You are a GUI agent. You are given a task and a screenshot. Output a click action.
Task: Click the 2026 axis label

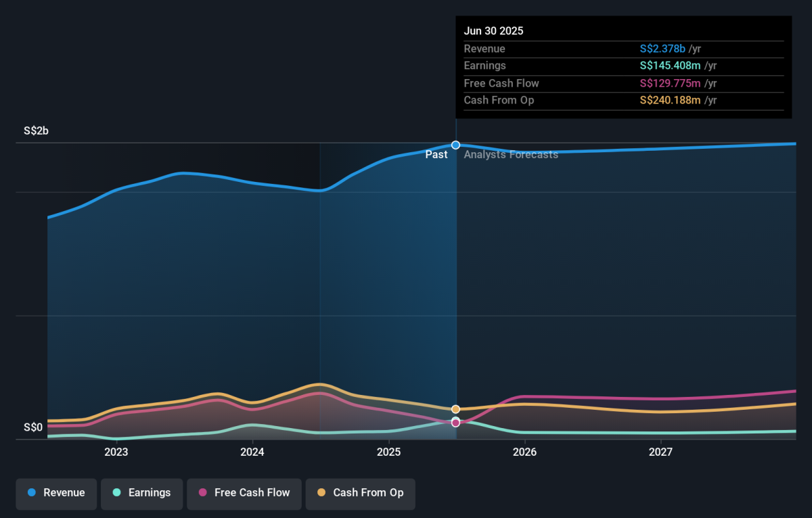pos(525,452)
